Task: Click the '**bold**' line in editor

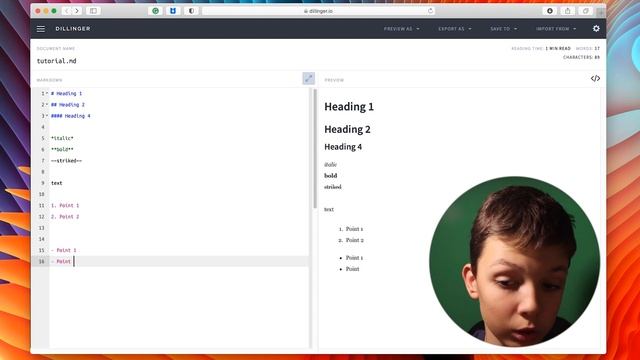Action: 62,149
